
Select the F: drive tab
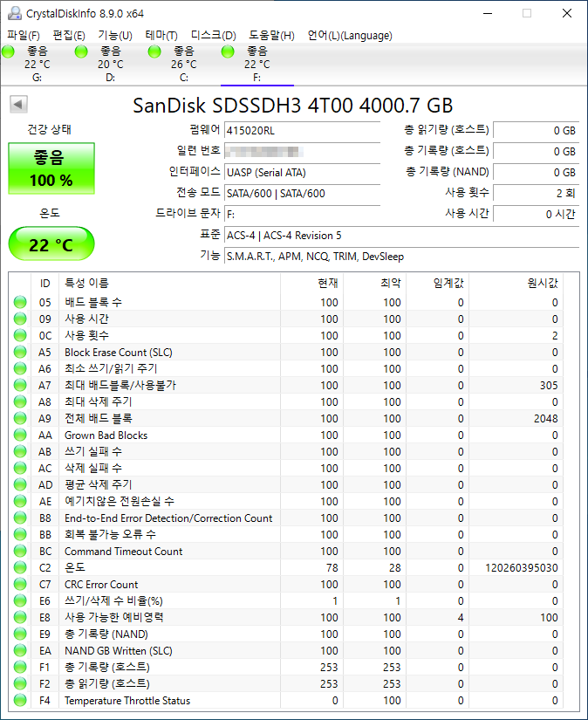[x=257, y=65]
